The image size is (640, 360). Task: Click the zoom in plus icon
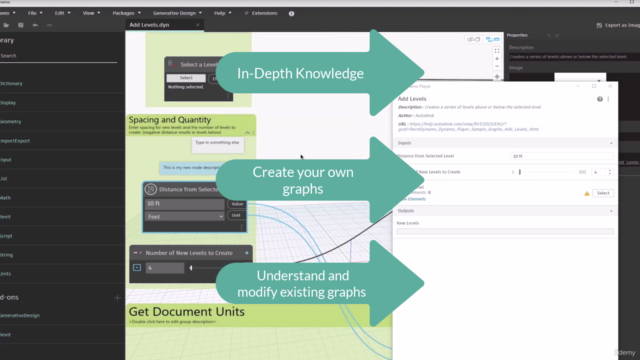[497, 59]
